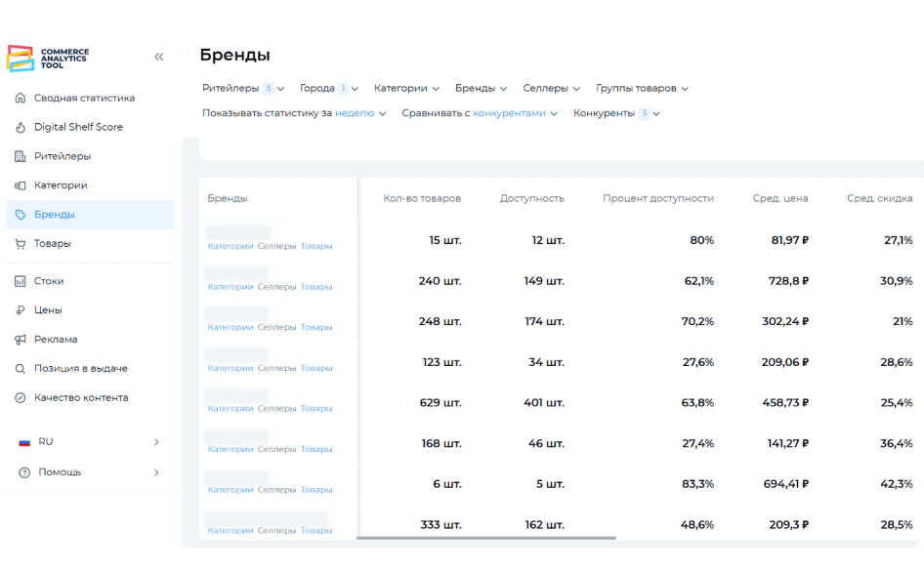Open Категории link in the 15 шт. row
This screenshot has width=924, height=570.
[231, 246]
